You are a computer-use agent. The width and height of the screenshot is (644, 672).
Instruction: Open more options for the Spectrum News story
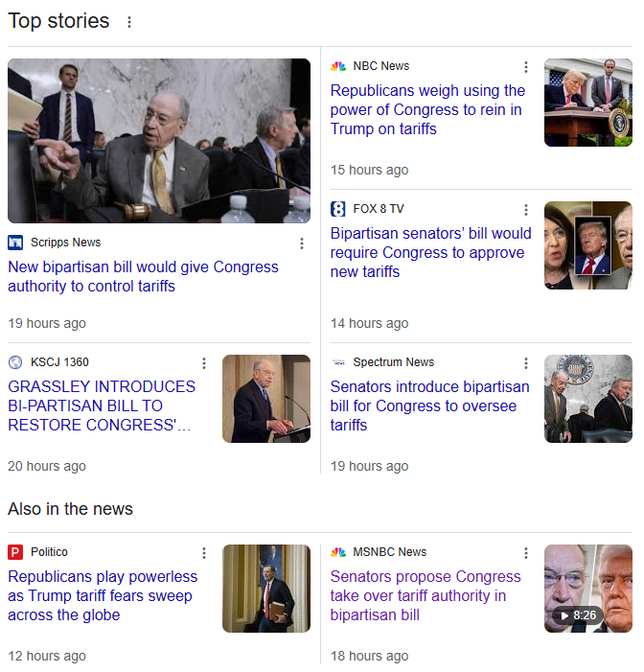pyautogui.click(x=526, y=363)
